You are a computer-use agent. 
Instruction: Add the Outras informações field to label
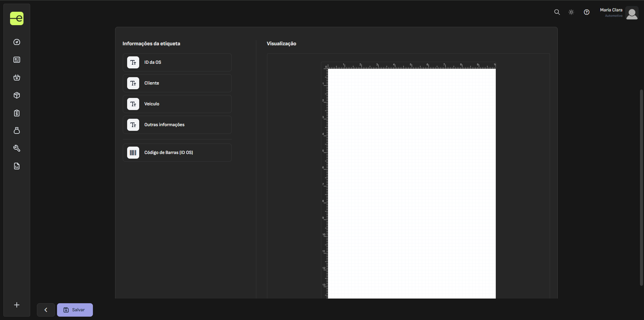pos(177,125)
